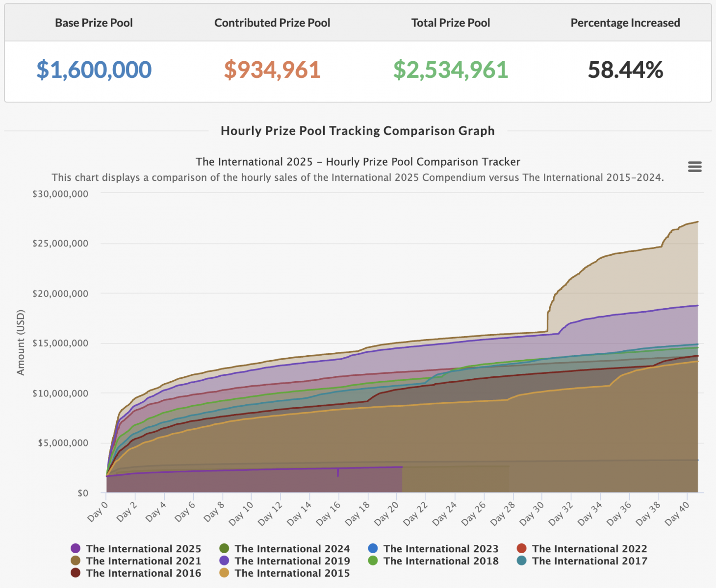The image size is (716, 588).
Task: Select the $1,600,000 base prize value
Action: tap(94, 70)
